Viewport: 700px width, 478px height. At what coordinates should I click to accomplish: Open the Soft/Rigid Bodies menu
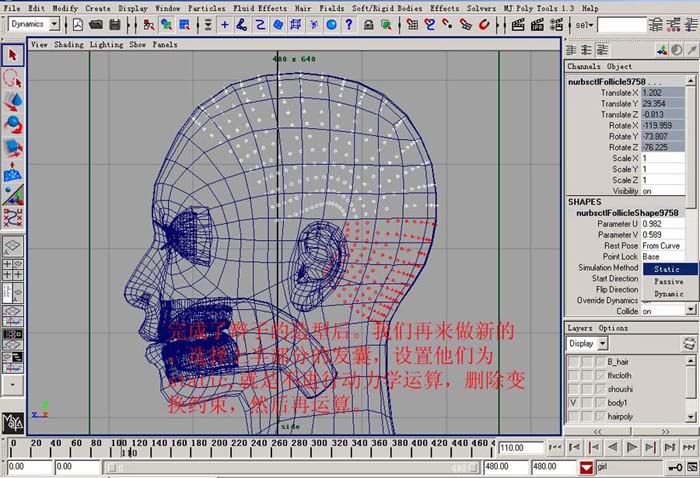387,8
